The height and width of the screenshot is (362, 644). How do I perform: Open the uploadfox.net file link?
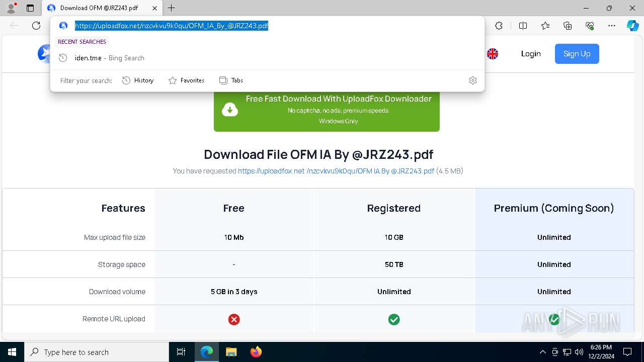coord(336,171)
